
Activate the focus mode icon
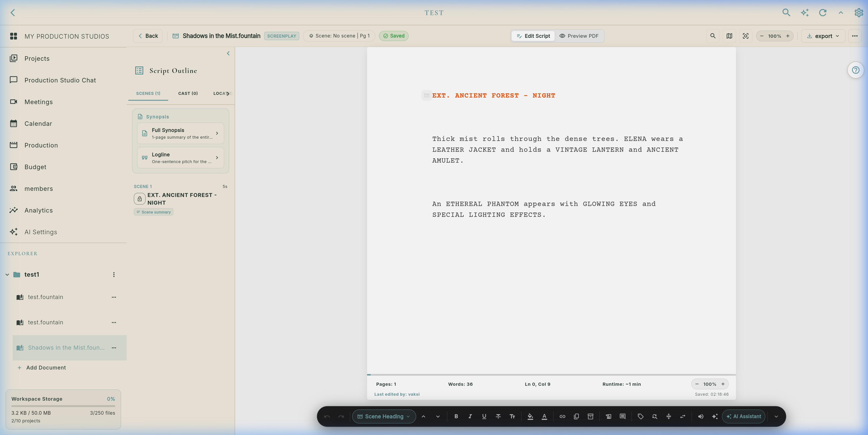(746, 36)
